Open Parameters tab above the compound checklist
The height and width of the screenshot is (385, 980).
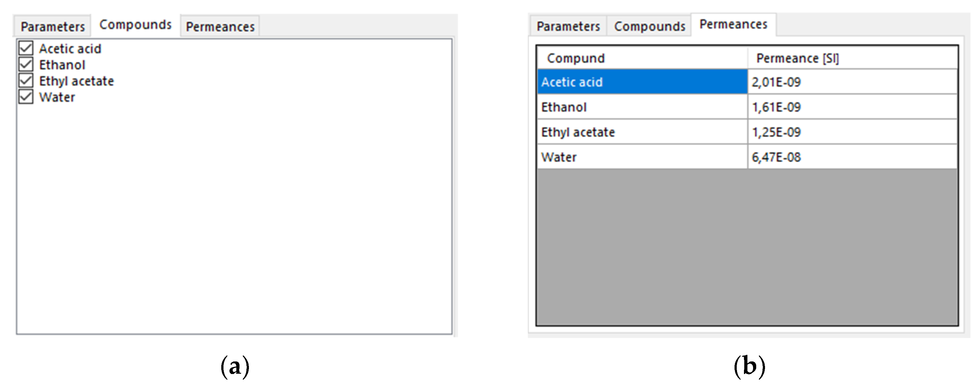[x=52, y=27]
